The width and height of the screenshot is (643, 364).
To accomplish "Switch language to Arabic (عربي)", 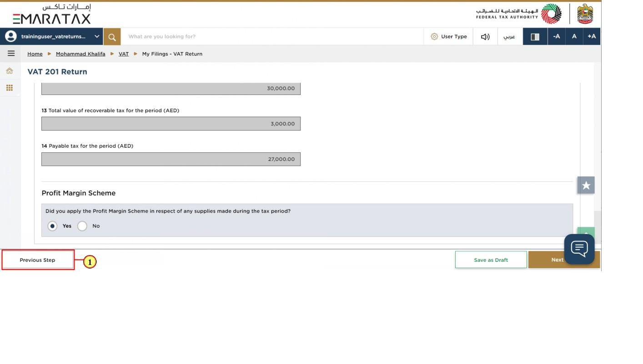I will coord(510,36).
